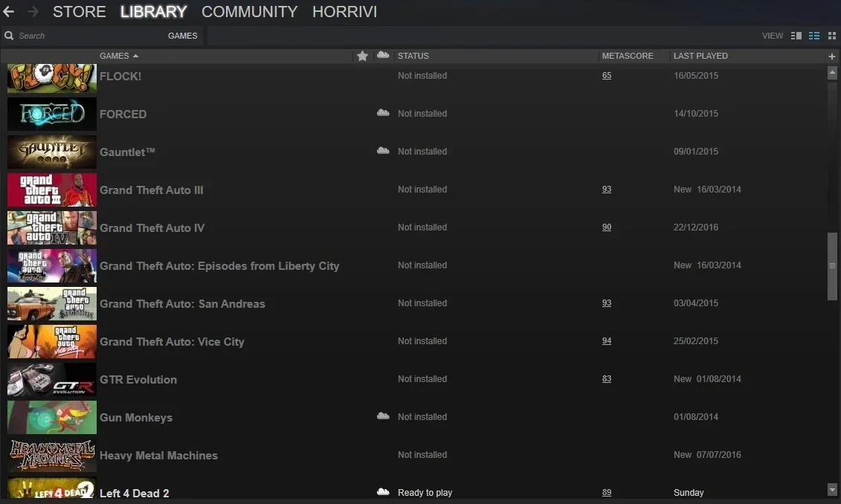Select Grand Theft Auto IV title

(152, 228)
